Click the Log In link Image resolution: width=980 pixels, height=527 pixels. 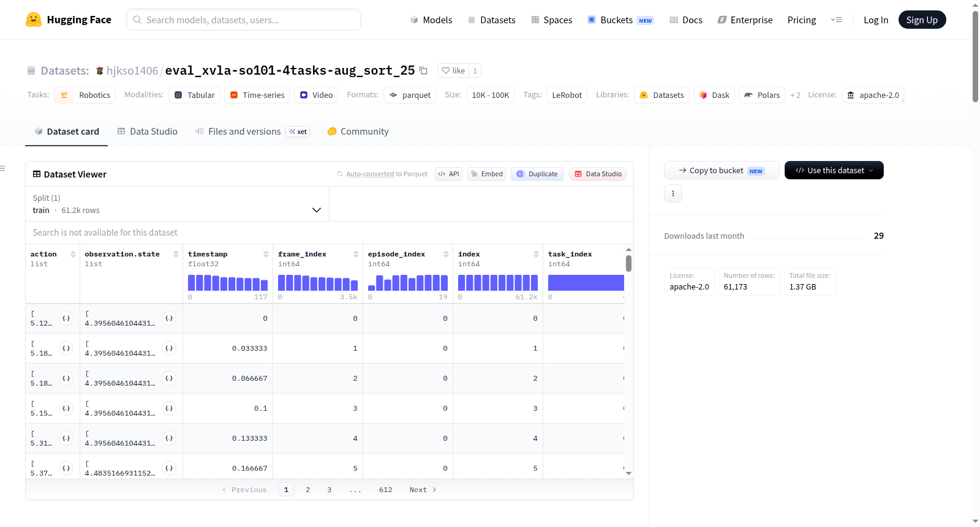point(876,20)
